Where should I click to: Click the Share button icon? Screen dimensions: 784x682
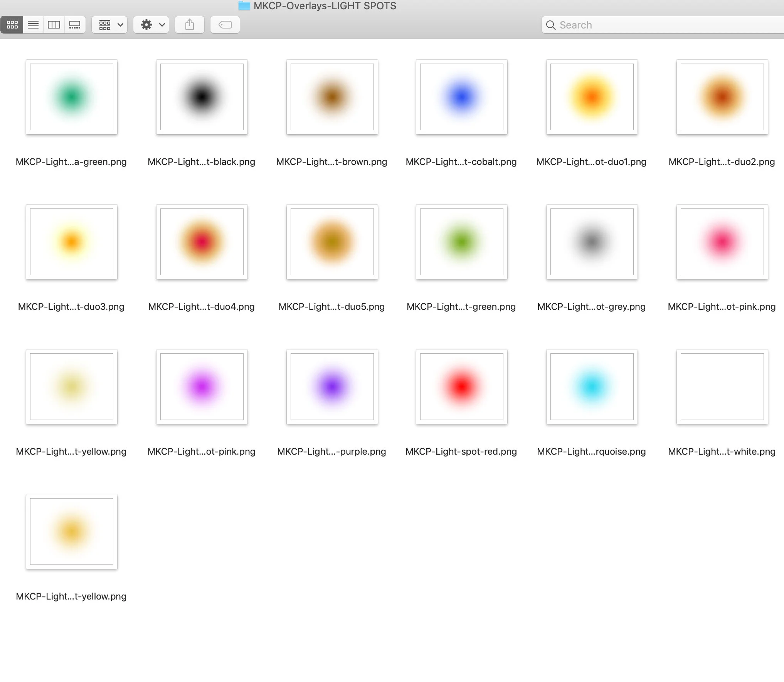coord(189,25)
